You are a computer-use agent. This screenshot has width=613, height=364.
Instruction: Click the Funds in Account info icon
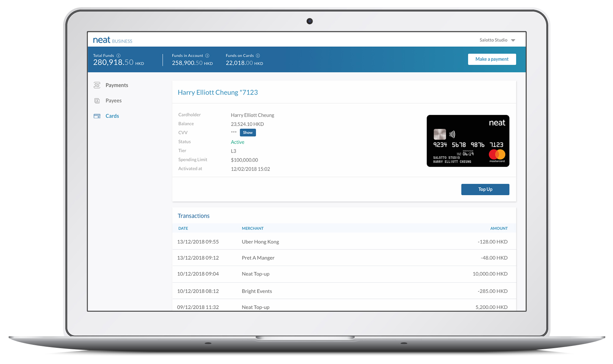coord(207,56)
